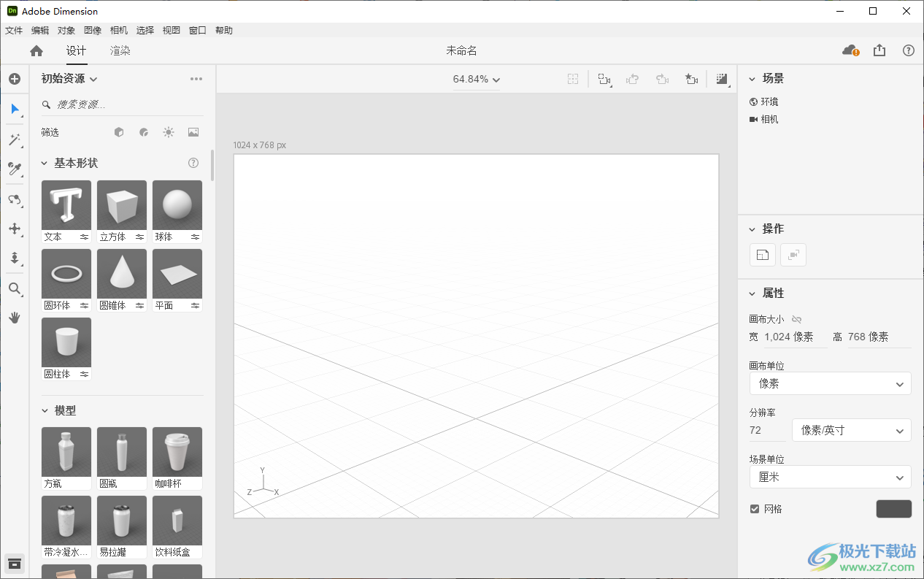
Task: Open the 视图 menu
Action: pos(172,31)
